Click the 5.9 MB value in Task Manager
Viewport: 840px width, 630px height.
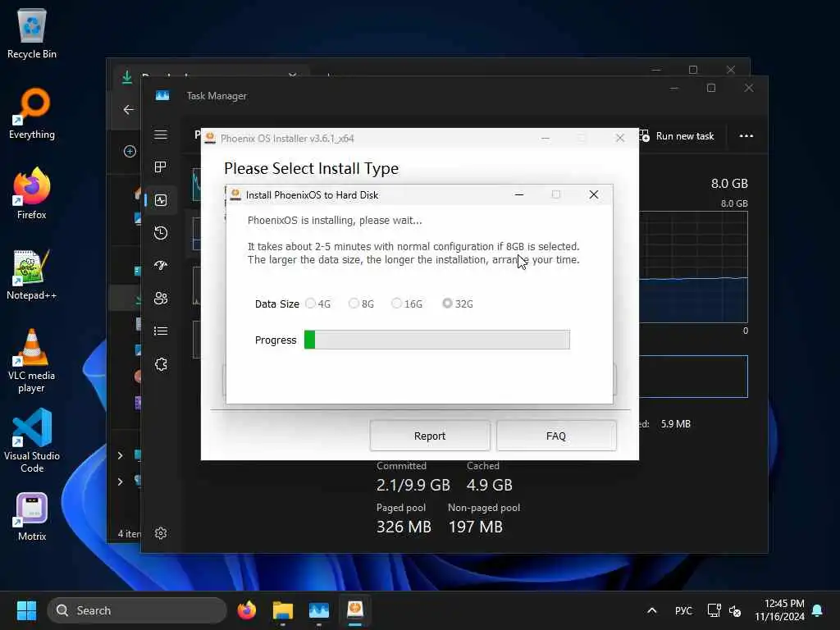tap(676, 424)
